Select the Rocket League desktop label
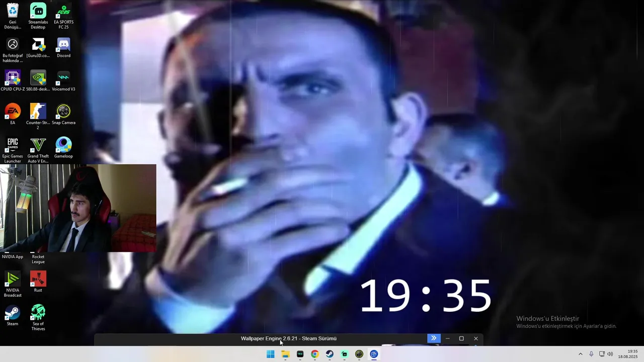Screen dimensions: 644x362 [x=38, y=259]
